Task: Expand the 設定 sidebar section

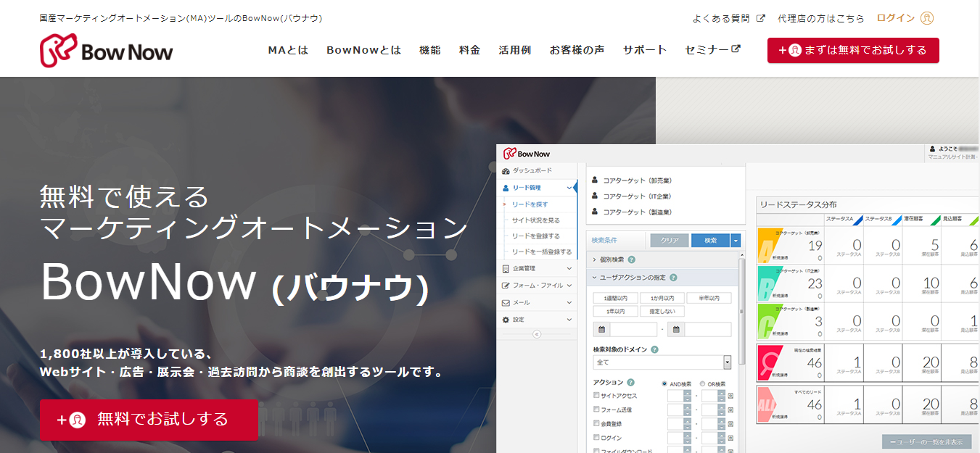Action: (x=569, y=319)
